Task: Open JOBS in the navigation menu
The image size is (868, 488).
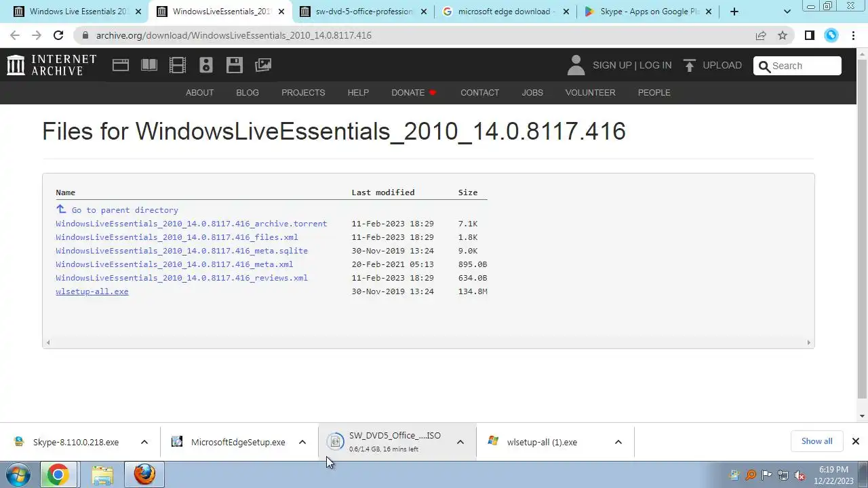Action: [x=532, y=93]
